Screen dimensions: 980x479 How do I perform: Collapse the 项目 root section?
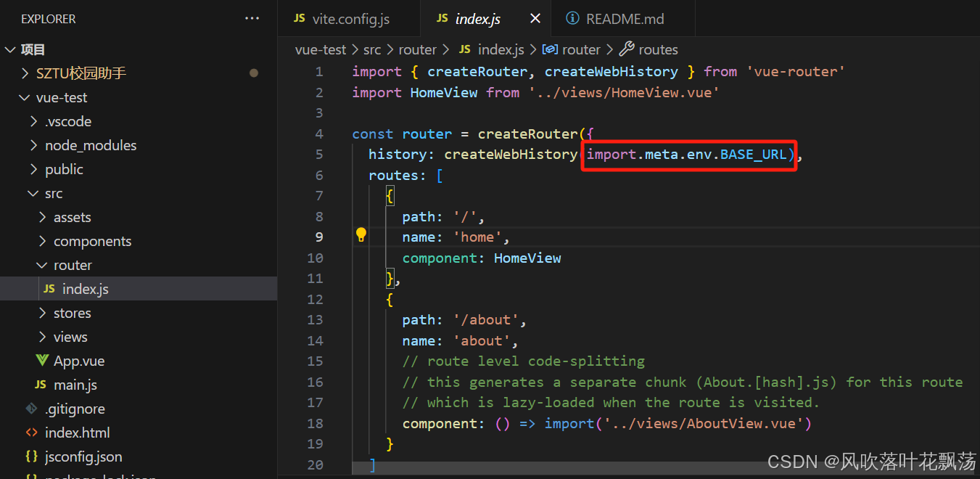pyautogui.click(x=10, y=49)
